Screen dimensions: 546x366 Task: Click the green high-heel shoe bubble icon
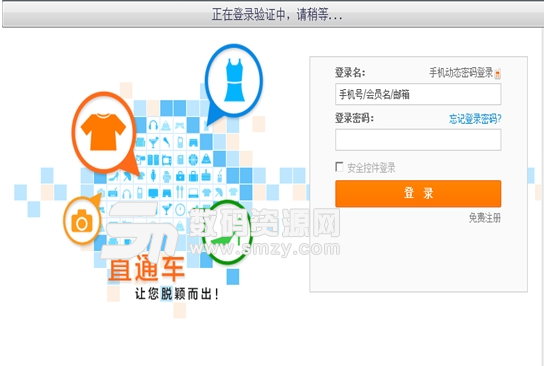[x=227, y=233]
